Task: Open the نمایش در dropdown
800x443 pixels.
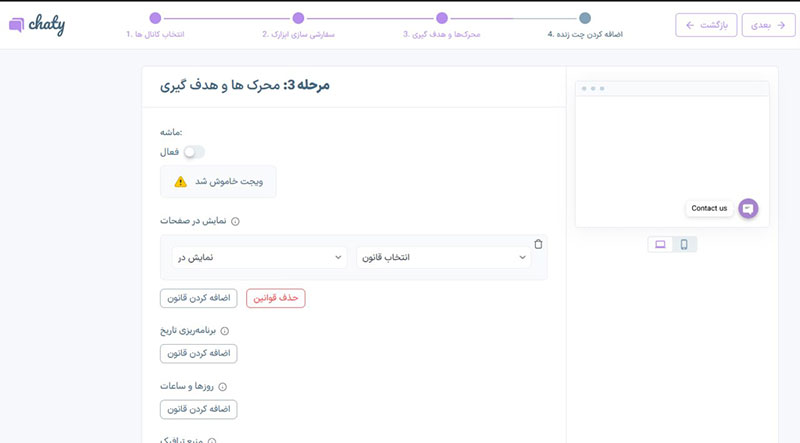Action: click(x=259, y=257)
